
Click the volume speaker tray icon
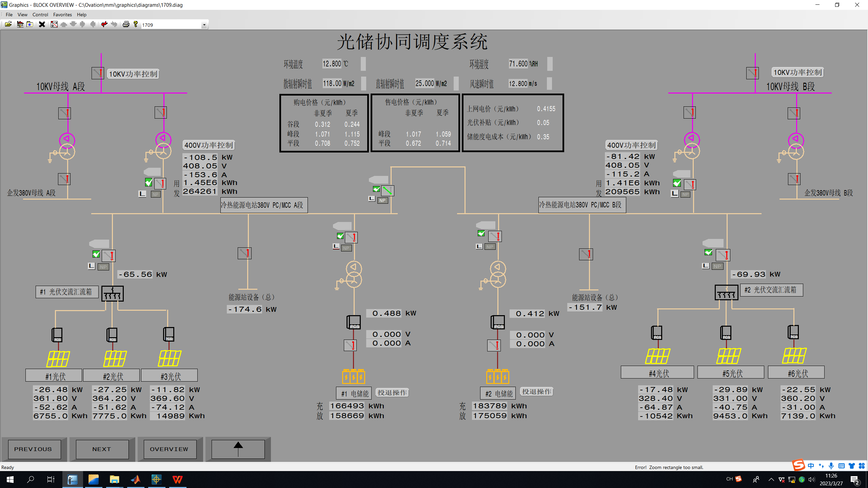[812, 479]
